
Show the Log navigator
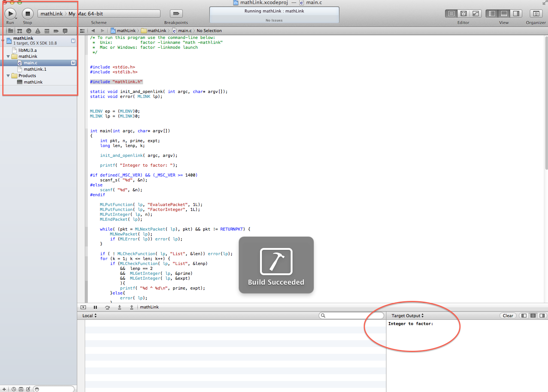[x=65, y=31]
